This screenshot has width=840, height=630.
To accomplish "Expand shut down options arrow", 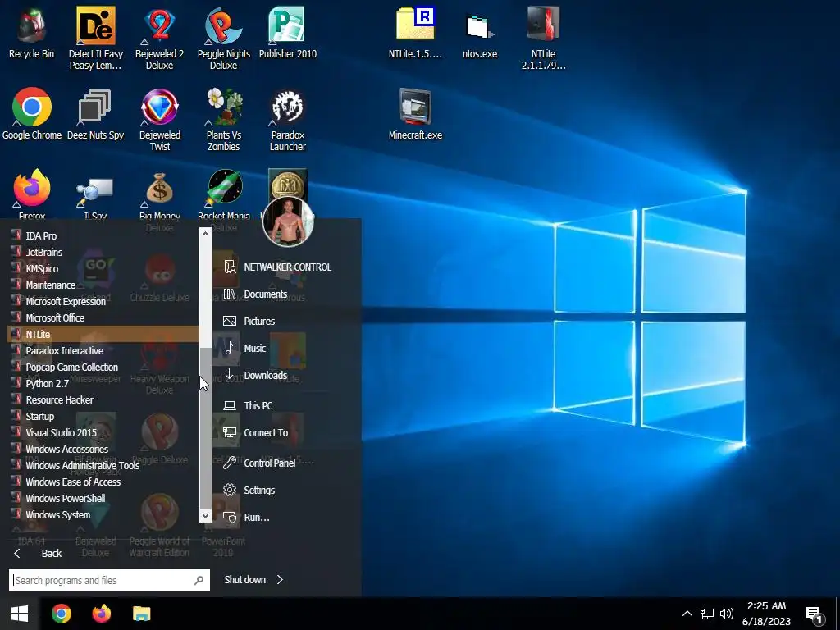I will click(x=280, y=580).
